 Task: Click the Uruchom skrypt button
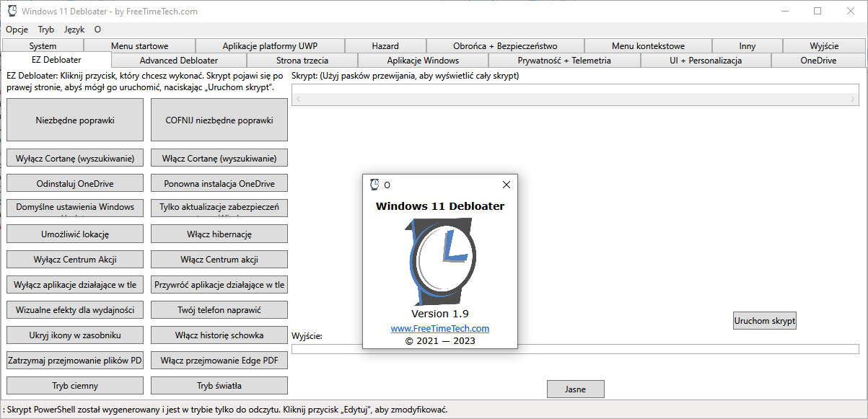(765, 320)
